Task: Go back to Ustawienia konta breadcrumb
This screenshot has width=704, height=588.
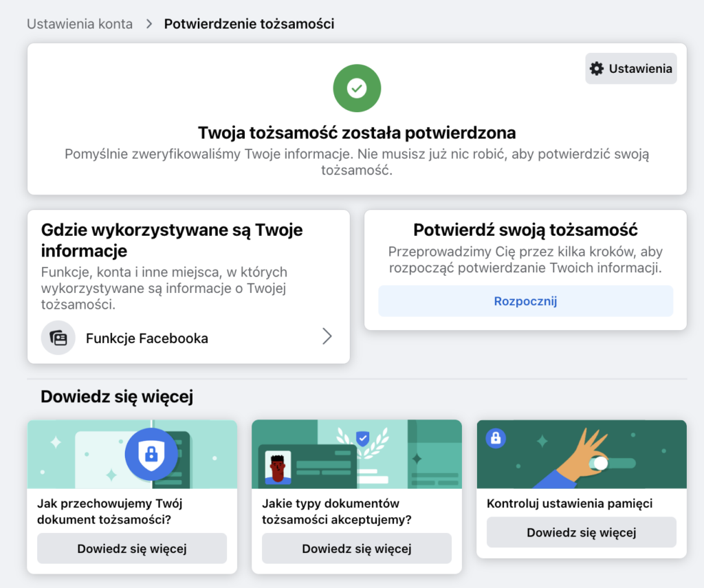Action: (80, 24)
